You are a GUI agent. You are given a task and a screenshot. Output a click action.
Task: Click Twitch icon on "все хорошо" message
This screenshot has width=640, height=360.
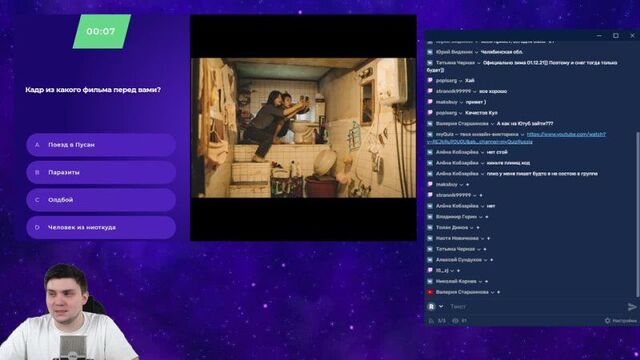pyautogui.click(x=430, y=91)
